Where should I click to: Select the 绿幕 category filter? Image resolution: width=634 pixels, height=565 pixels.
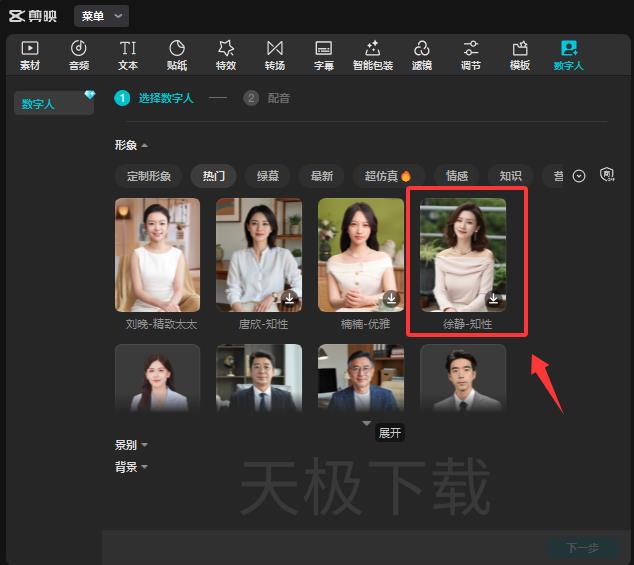point(268,176)
